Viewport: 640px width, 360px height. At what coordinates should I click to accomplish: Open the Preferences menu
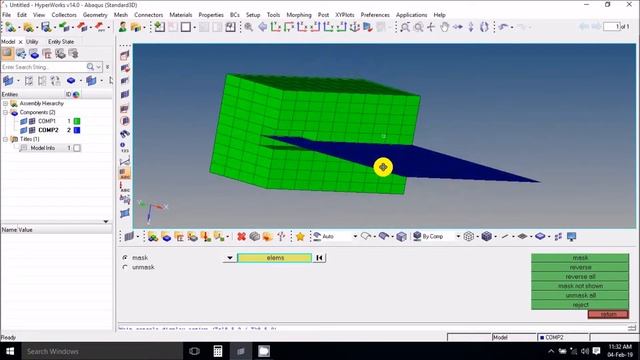(x=375, y=15)
